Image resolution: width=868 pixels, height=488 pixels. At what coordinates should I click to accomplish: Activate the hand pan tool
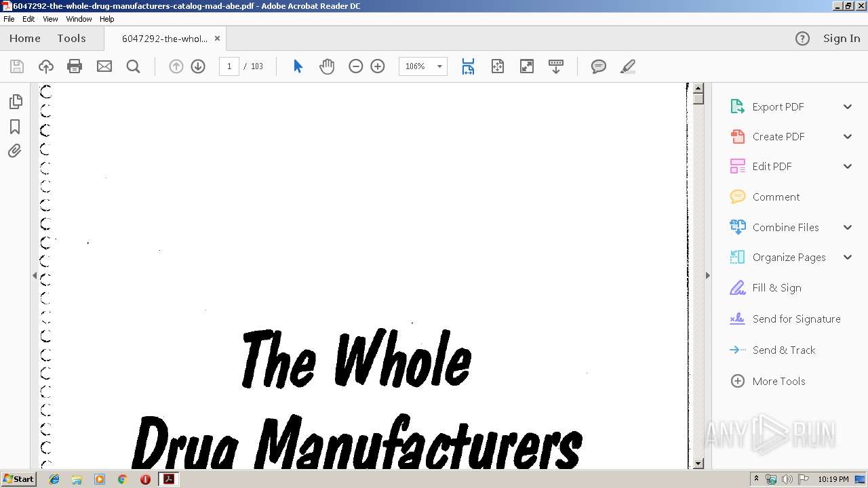(327, 66)
